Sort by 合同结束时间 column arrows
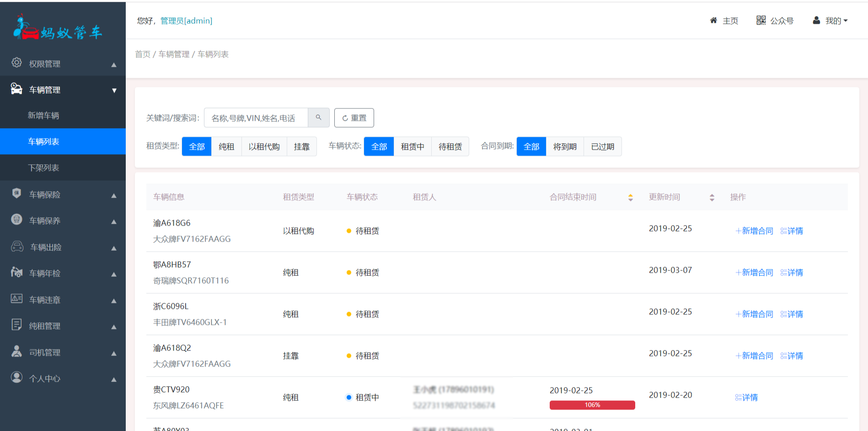The image size is (868, 431). [631, 197]
